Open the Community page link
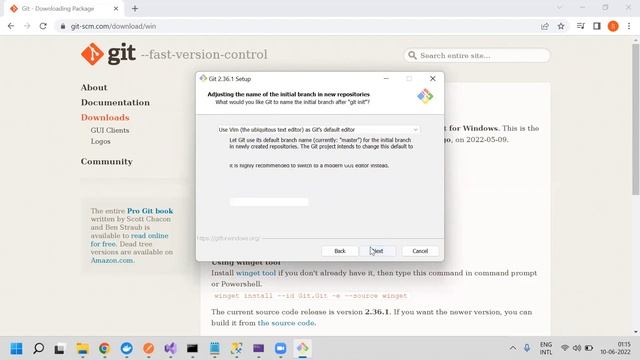 107,162
